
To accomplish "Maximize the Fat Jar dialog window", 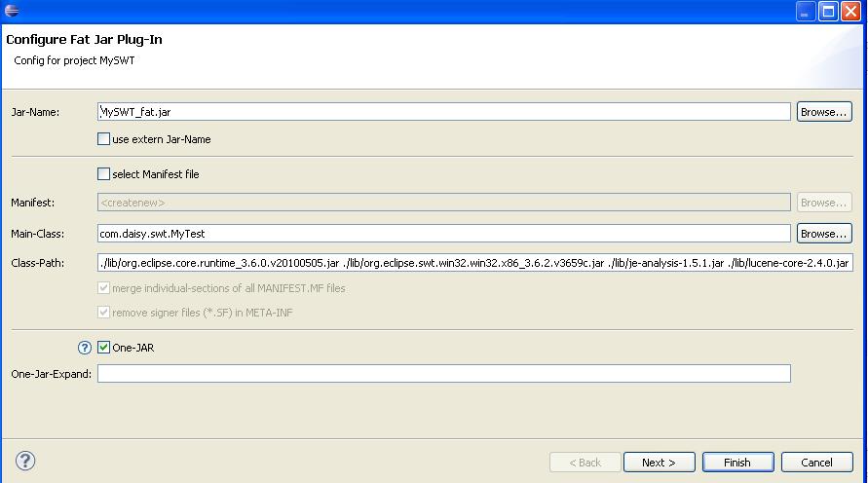I will pos(829,11).
